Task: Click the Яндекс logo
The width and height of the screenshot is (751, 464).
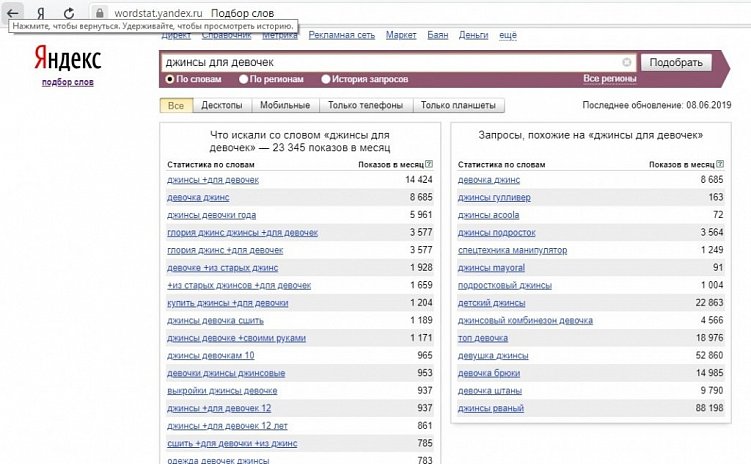Action: coord(68,59)
